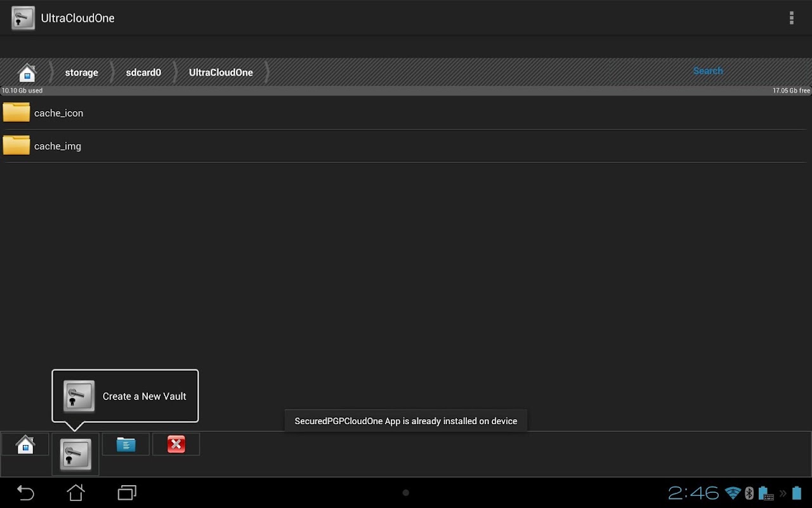The width and height of the screenshot is (812, 508).
Task: Go to home via breadcrumb house icon
Action: 27,73
